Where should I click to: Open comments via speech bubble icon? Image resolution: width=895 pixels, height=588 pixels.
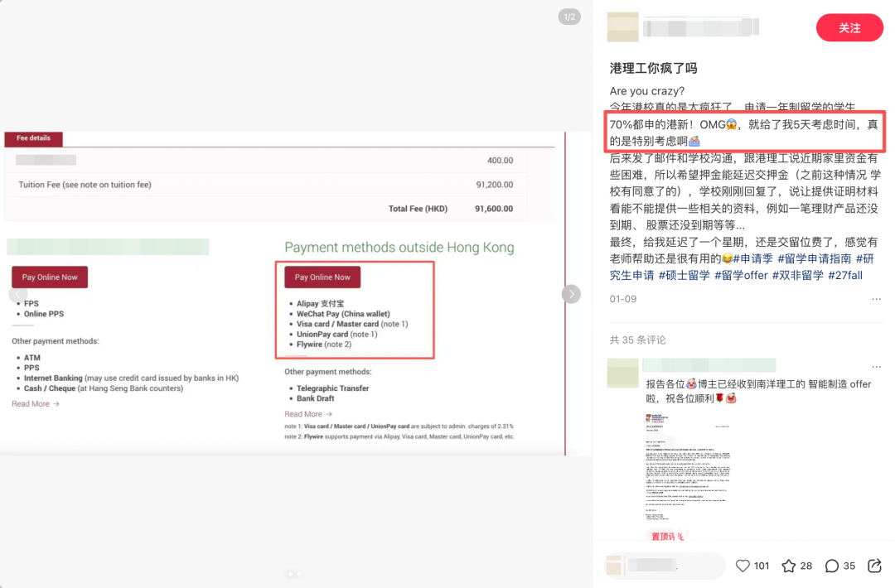tap(832, 566)
